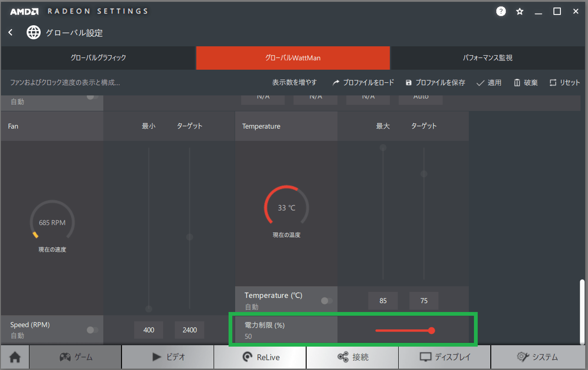
Task: Click the Fan 最小 slider handle
Action: pos(149,309)
